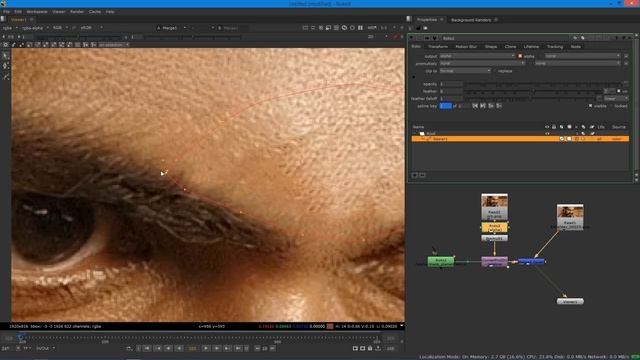Go to previous spline key
The image size is (640, 360).
475,106
